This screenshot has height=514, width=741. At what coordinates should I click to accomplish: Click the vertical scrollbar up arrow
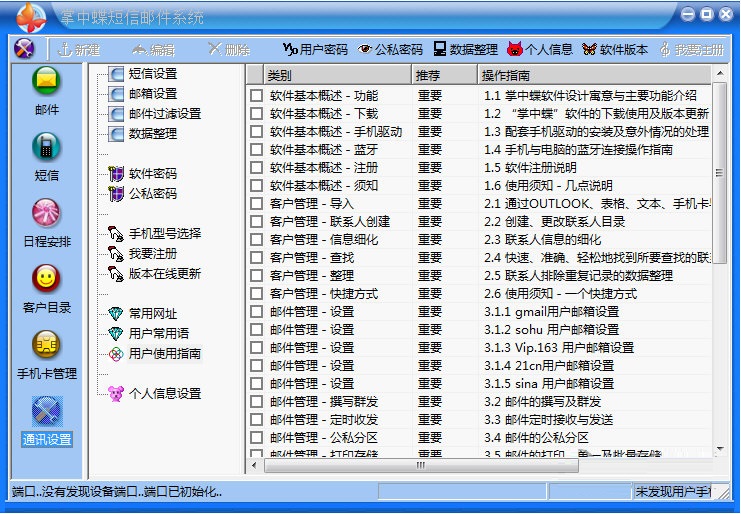coord(720,73)
